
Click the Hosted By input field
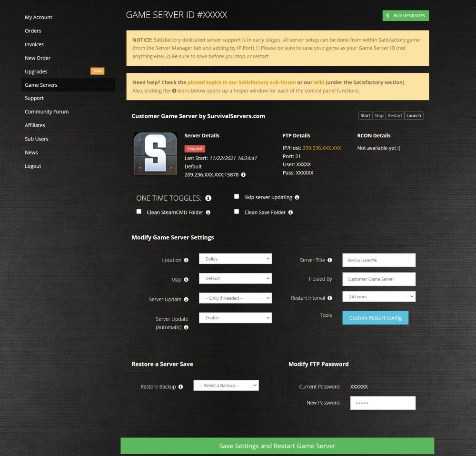(379, 279)
